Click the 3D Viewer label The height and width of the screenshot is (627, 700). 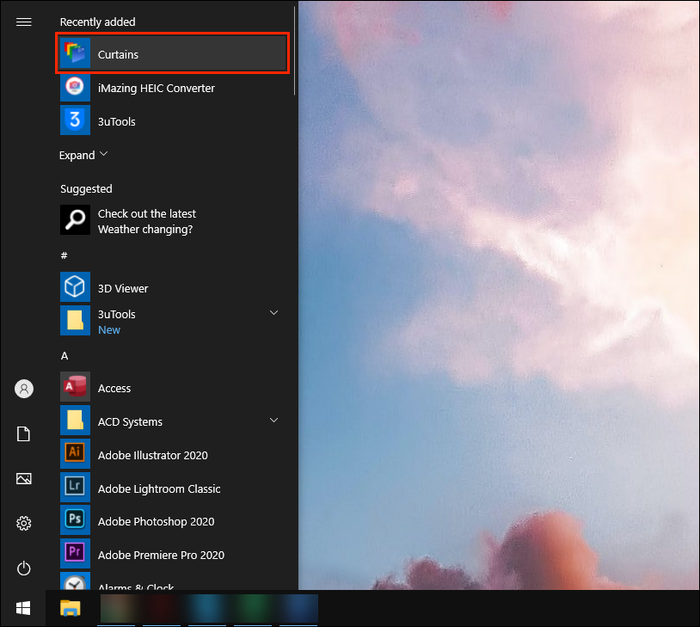point(123,288)
